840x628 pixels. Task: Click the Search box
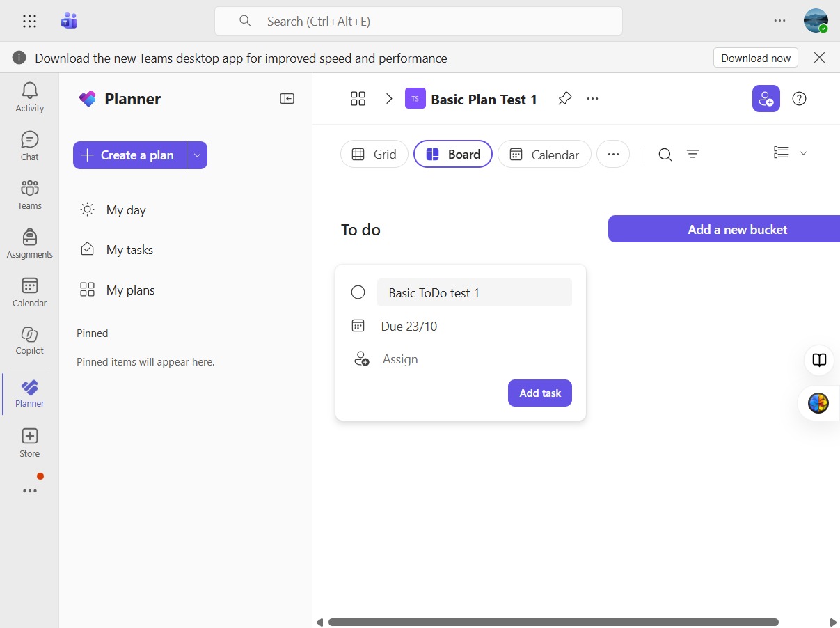tap(418, 21)
